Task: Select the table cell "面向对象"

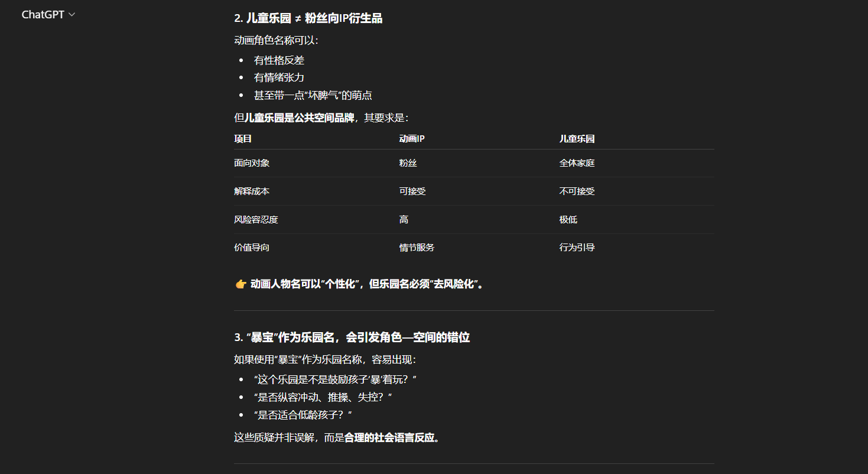Action: point(252,163)
